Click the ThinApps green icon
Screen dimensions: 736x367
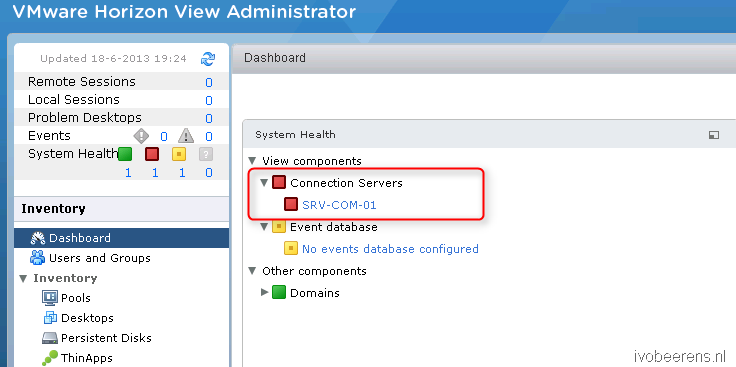49,358
